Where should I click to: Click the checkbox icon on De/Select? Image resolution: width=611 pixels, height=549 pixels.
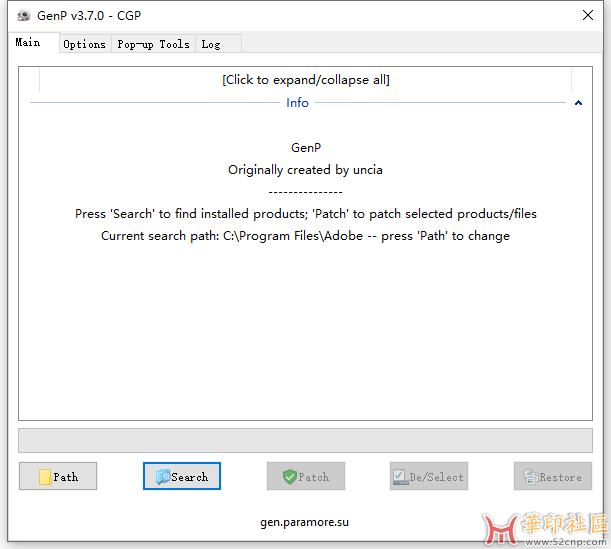coord(400,477)
